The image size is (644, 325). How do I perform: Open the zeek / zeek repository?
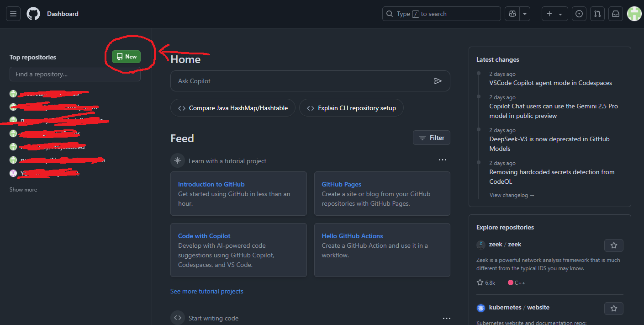coord(505,245)
